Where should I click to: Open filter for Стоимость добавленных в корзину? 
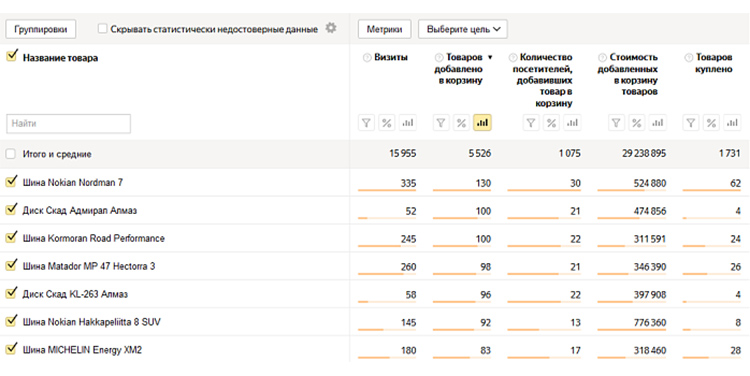point(616,123)
